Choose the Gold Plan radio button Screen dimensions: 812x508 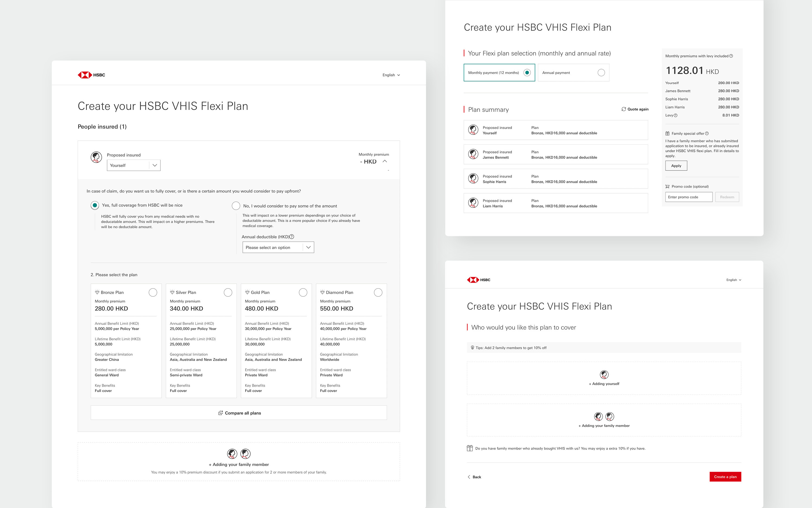click(x=303, y=292)
